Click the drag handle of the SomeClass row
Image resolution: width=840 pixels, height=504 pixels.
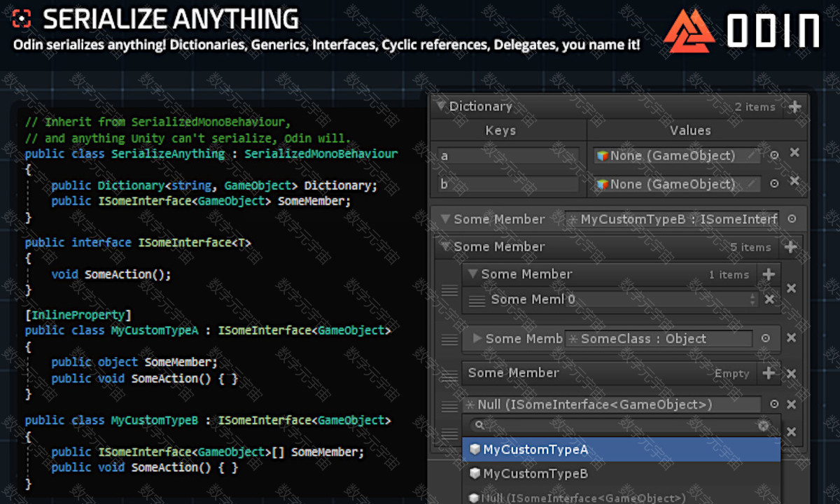[449, 339]
